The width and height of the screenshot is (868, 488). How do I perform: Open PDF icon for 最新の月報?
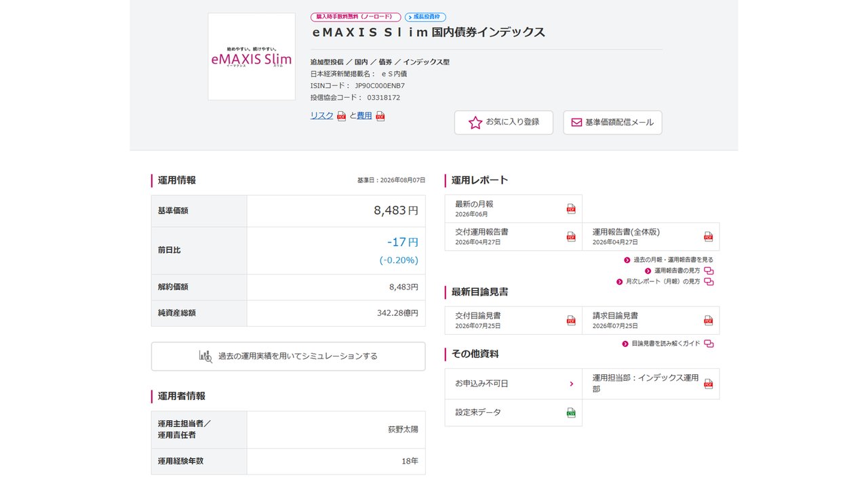click(571, 209)
